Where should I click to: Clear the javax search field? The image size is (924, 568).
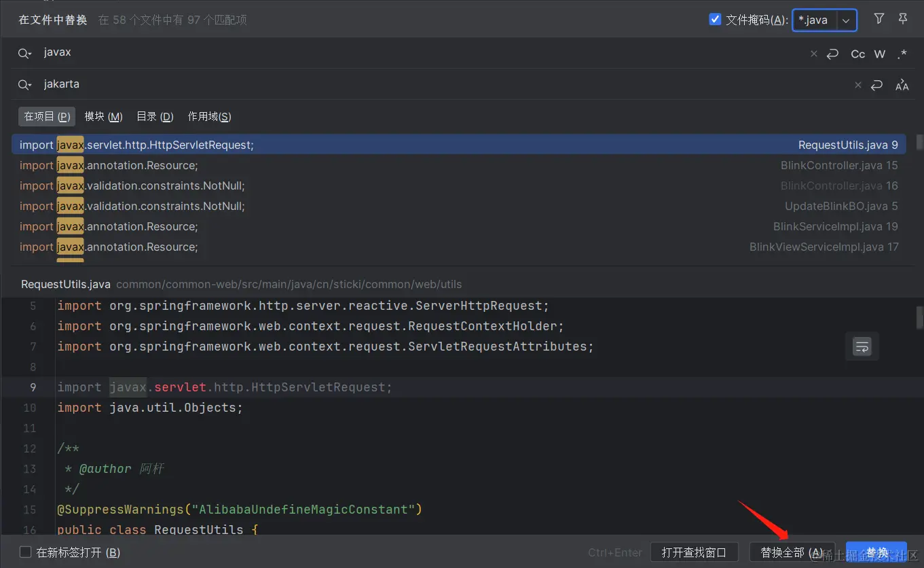[813, 53]
